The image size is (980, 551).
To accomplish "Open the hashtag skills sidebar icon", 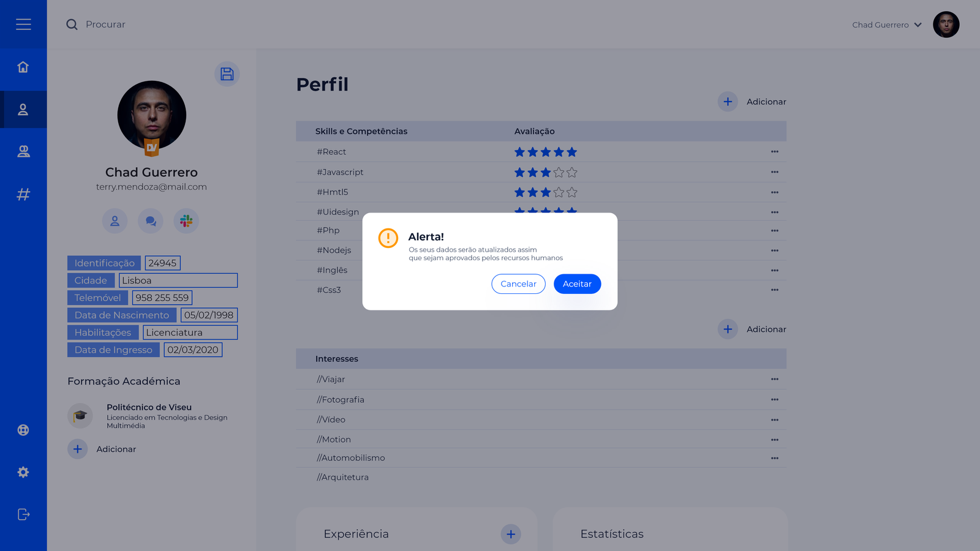I will click(x=23, y=194).
